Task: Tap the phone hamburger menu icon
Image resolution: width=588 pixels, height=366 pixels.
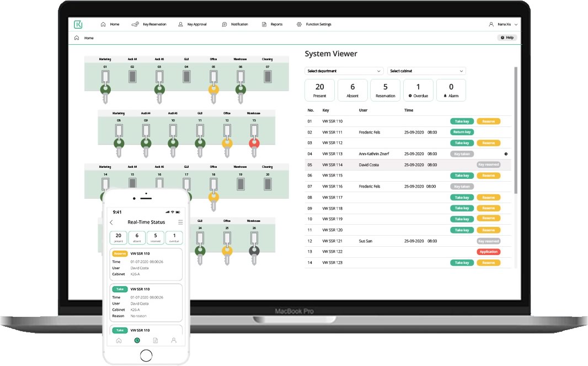Action: pyautogui.click(x=180, y=222)
